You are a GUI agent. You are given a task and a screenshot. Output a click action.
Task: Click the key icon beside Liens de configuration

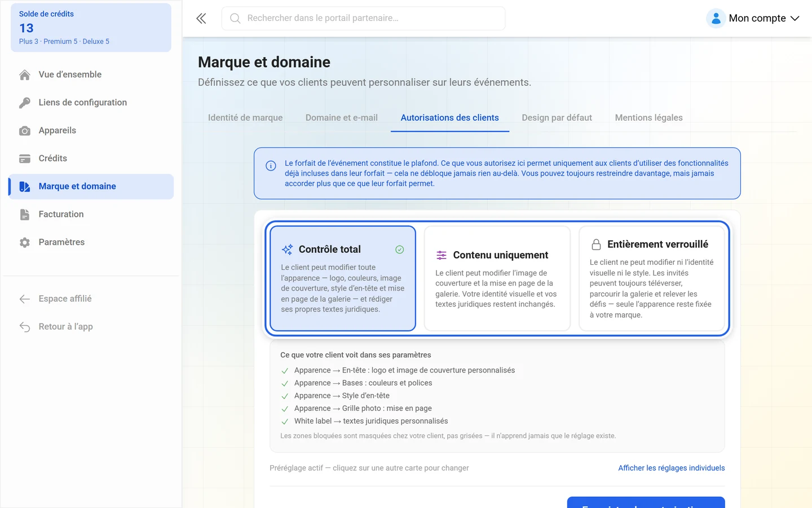point(25,103)
